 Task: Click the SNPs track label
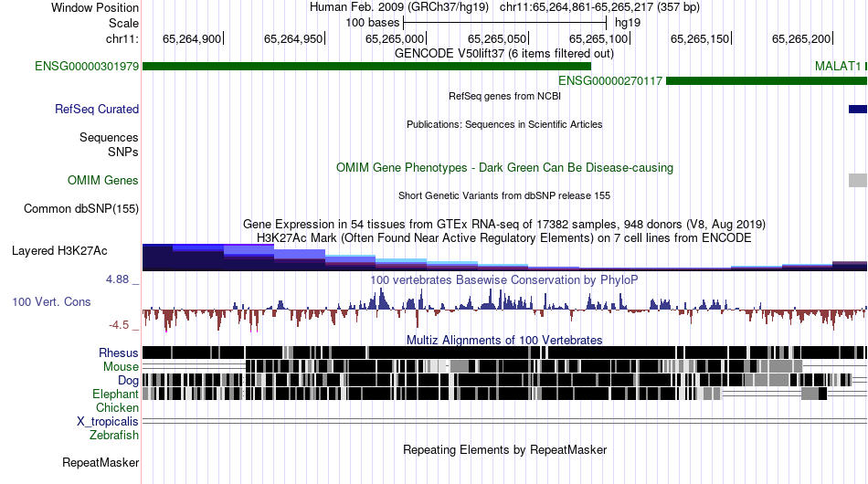[x=123, y=153]
